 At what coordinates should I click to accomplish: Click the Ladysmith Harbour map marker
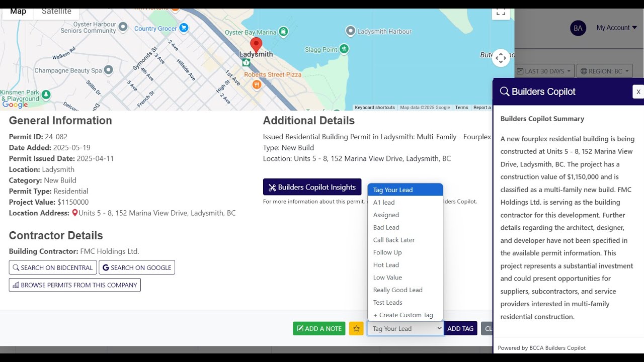click(x=351, y=31)
